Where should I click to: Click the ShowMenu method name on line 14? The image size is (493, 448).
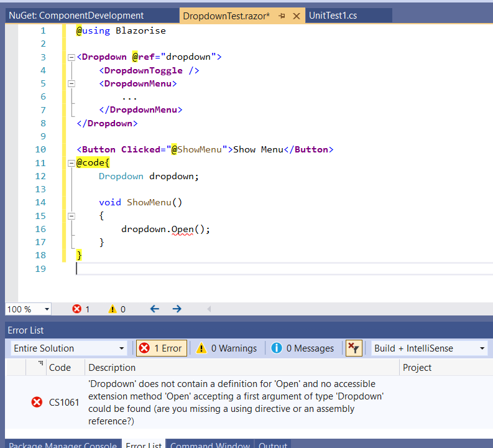149,202
